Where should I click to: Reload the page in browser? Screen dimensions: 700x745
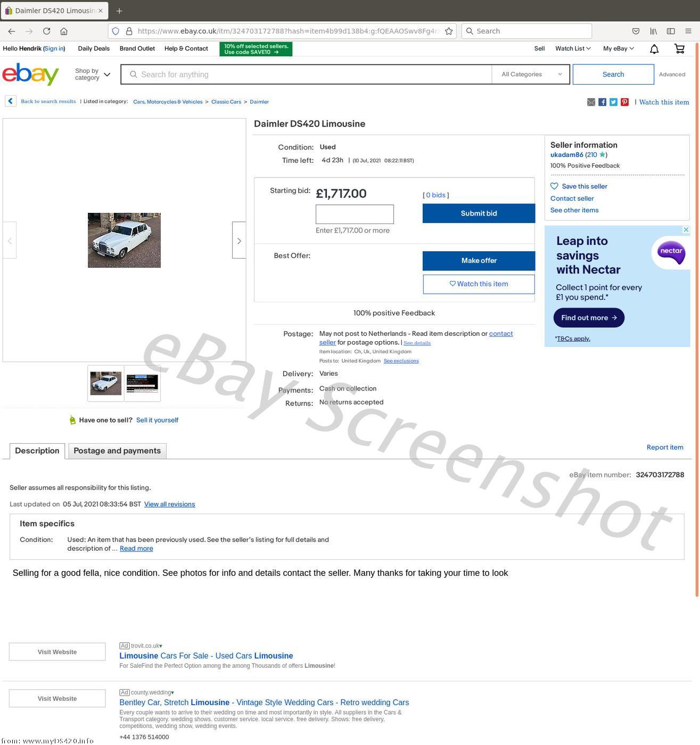pyautogui.click(x=46, y=31)
